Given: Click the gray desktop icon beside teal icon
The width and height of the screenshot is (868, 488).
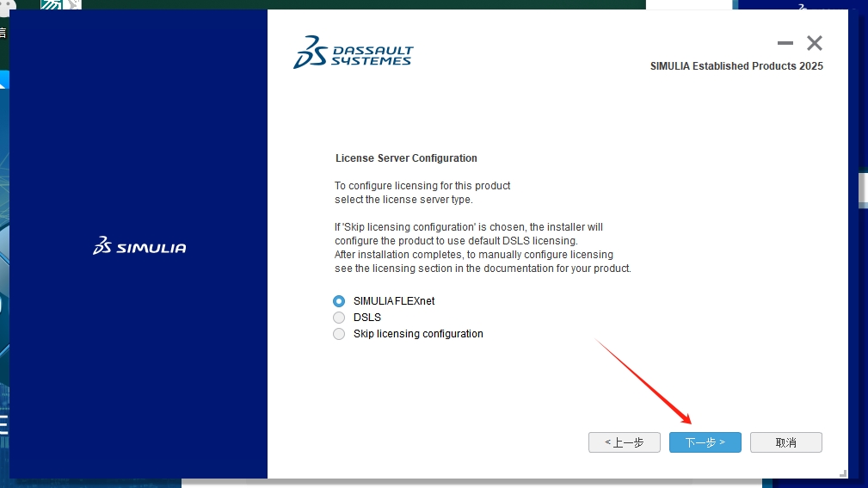Looking at the screenshot, I should [73, 4].
